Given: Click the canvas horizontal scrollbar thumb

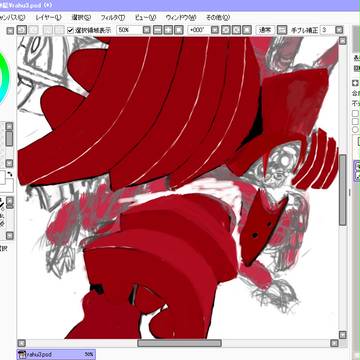Looking at the screenshot, I should 179,343.
